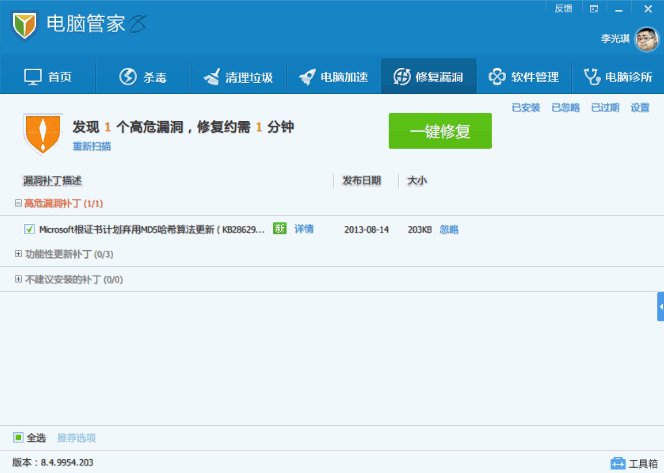Toggle the 全选 select-all checkbox
This screenshot has width=664, height=473.
click(x=18, y=437)
